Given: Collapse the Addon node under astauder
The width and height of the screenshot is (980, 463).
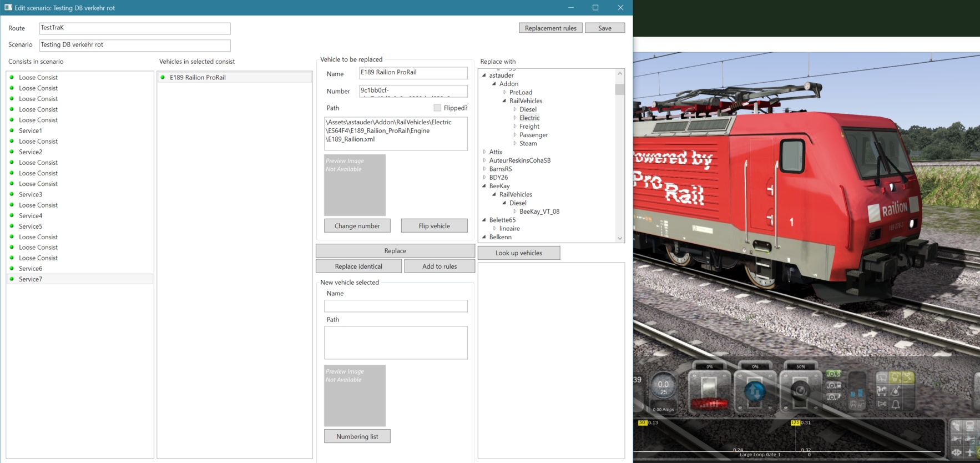Looking at the screenshot, I should [494, 84].
